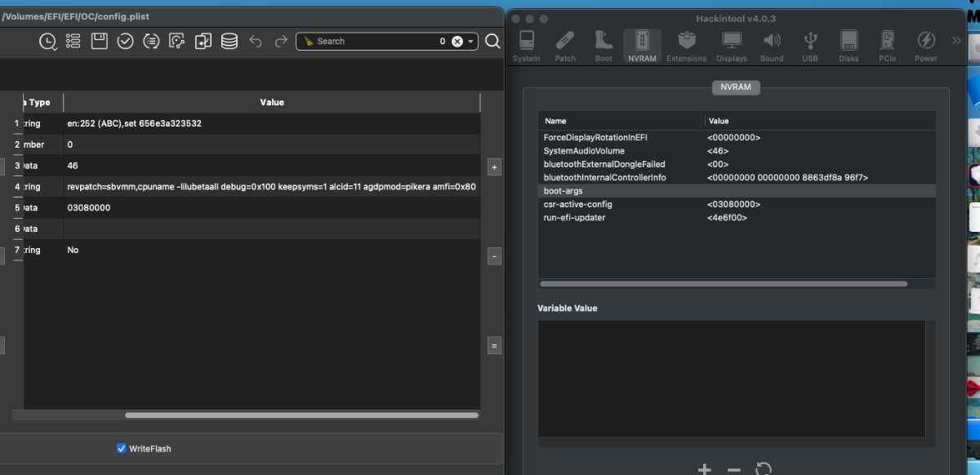Screen dimensions: 980x475
Task: Click the magnifying glass search icon
Action: point(492,41)
